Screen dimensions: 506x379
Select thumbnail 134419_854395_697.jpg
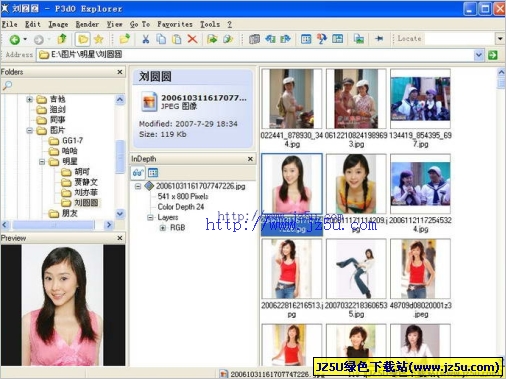coord(420,98)
